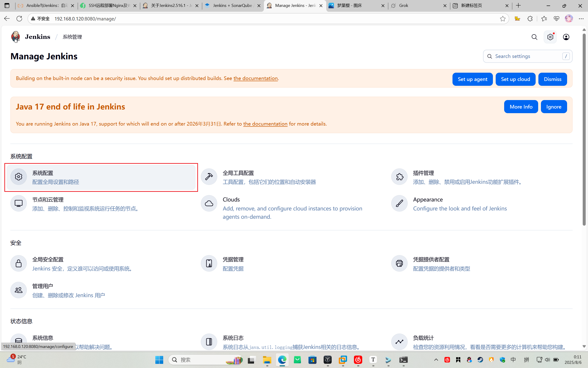The image size is (588, 368).
Task: Bookmark page with star icon
Action: pyautogui.click(x=503, y=19)
